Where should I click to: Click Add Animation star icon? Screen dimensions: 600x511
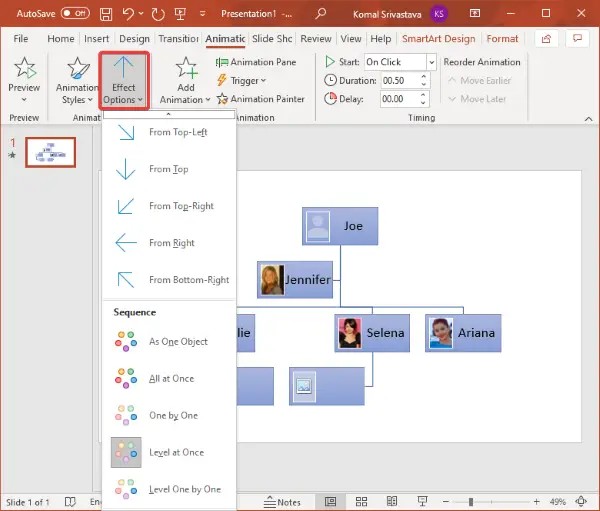tap(186, 68)
